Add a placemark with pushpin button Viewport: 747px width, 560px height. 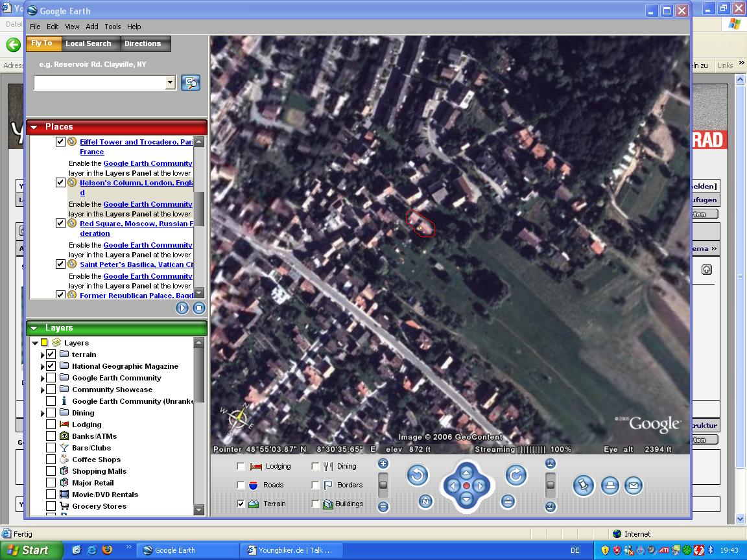[x=584, y=485]
